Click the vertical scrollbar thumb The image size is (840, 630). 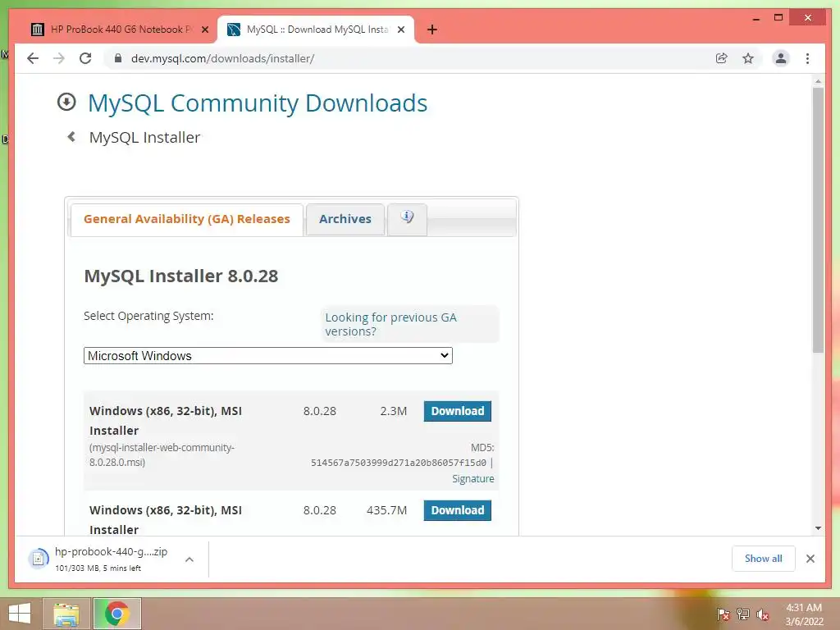point(818,220)
